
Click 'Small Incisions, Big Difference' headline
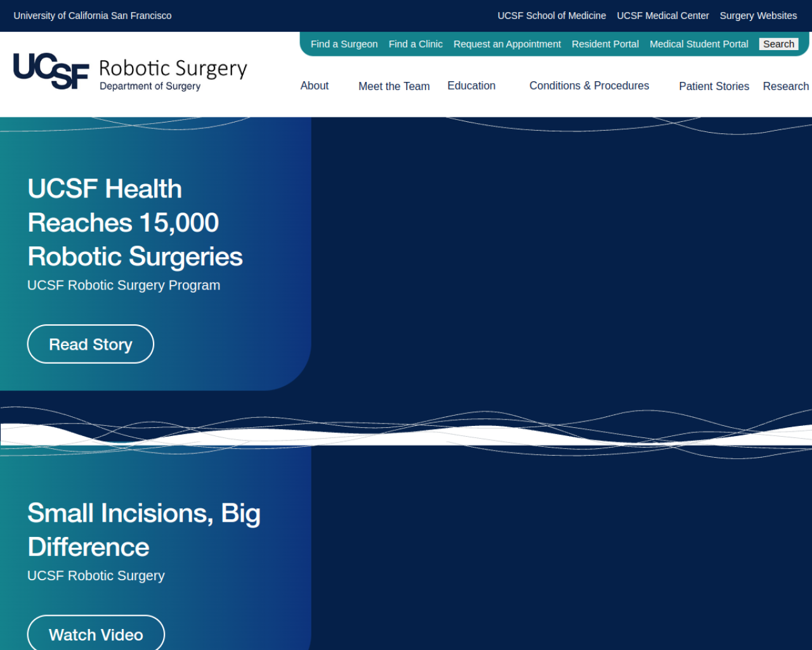pyautogui.click(x=144, y=530)
